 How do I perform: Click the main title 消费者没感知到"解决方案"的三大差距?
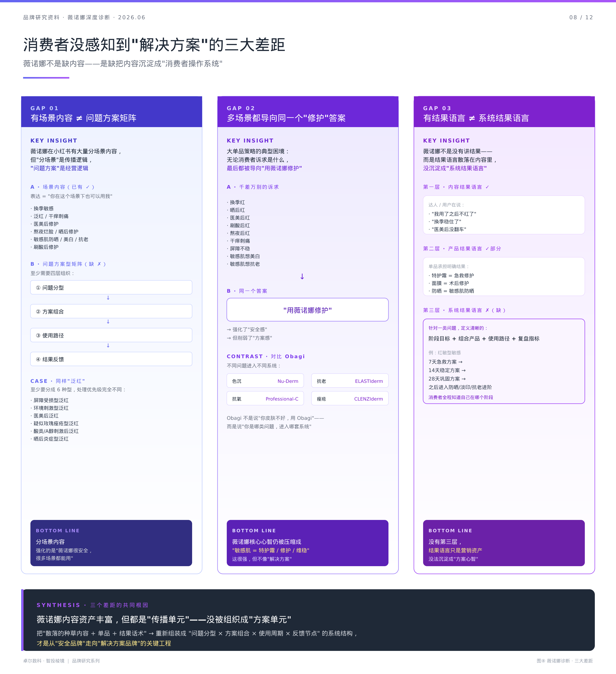click(154, 45)
